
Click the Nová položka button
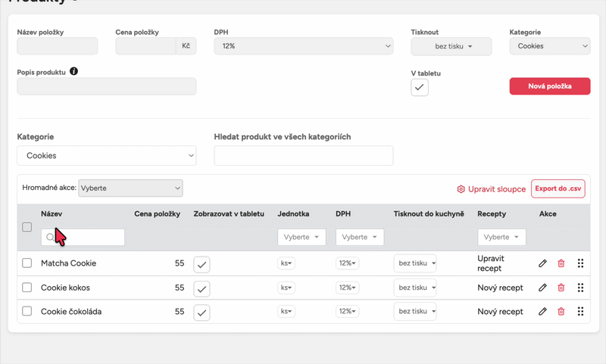pos(549,86)
